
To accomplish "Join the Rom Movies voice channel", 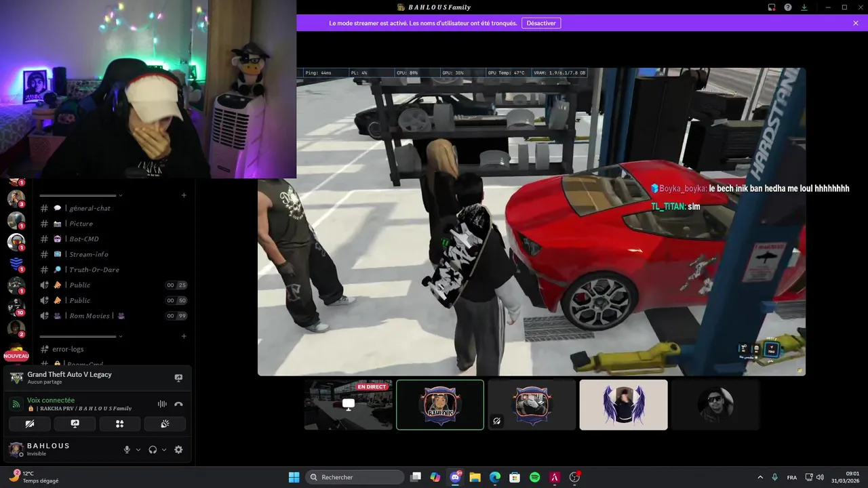I will (x=112, y=316).
